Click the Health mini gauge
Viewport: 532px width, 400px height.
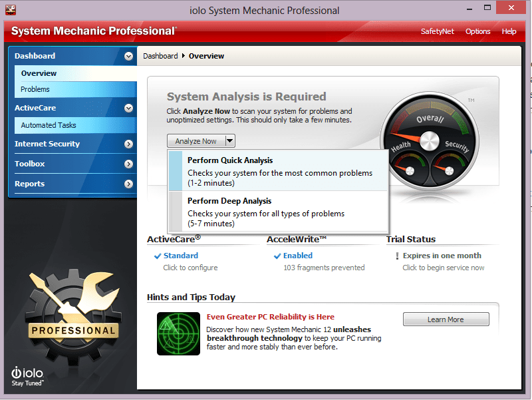pos(408,168)
